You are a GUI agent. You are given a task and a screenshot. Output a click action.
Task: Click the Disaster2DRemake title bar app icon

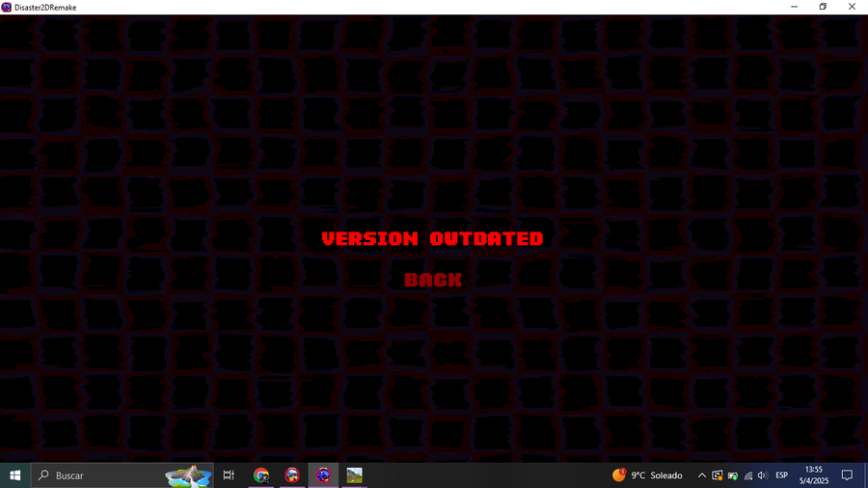coord(7,7)
